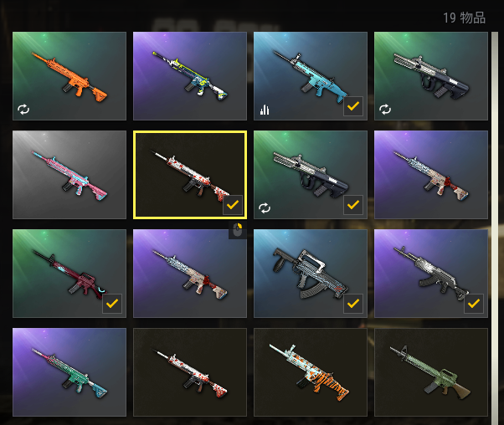
Task: Toggle checkmark on light-blue rifle skin
Action: click(353, 106)
